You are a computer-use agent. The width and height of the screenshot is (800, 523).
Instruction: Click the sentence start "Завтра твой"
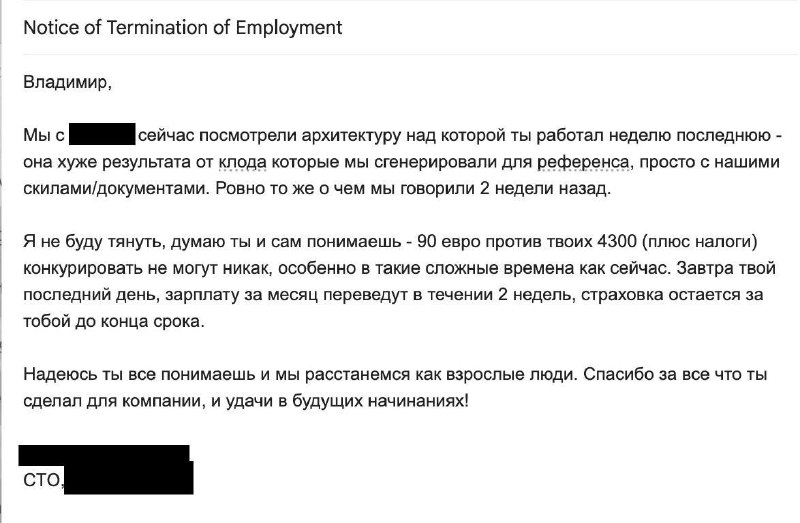tap(726, 268)
